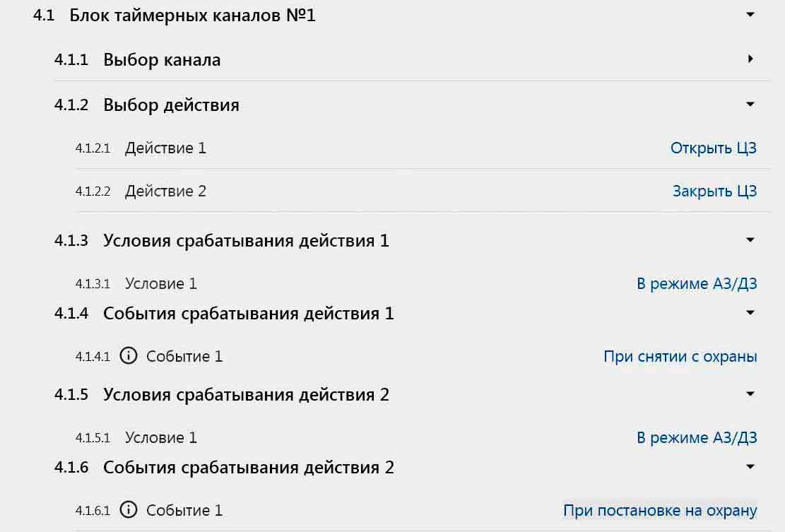
Task: Click info icon next to Событие 1 in 4.1.6
Action: point(128,510)
